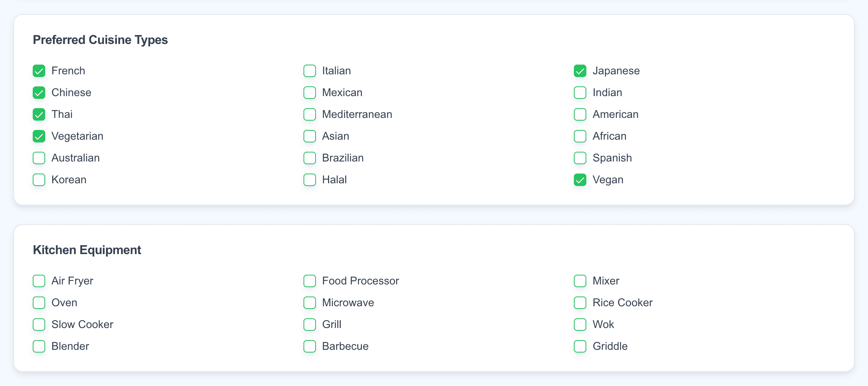Select the Slow Cooker checkbox
This screenshot has height=386, width=868.
pyautogui.click(x=39, y=325)
